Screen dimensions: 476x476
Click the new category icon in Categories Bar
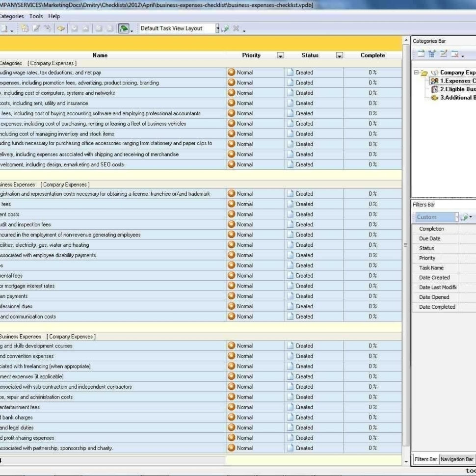coord(421,53)
